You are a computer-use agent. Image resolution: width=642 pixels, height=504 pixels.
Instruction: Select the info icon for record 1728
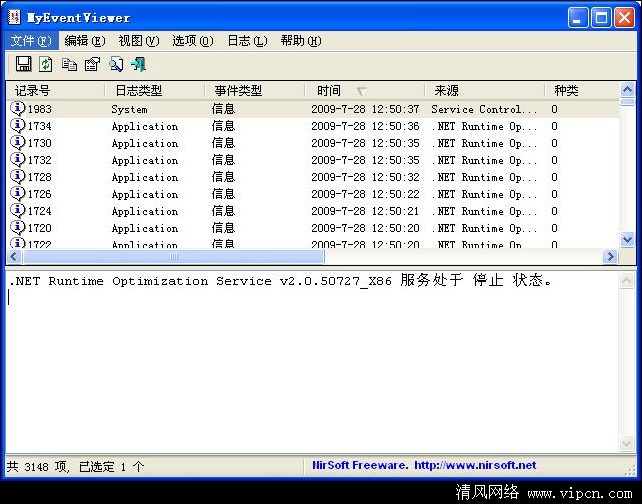pos(17,177)
